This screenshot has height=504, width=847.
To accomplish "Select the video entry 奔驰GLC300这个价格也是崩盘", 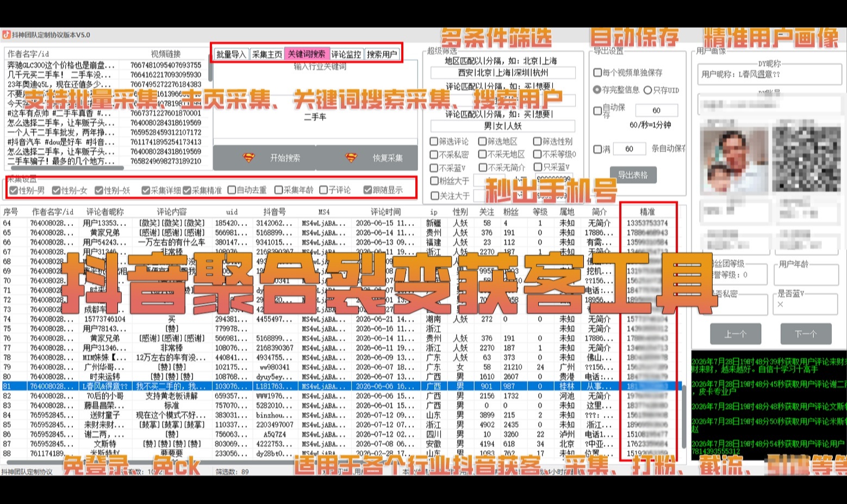I will pyautogui.click(x=61, y=65).
